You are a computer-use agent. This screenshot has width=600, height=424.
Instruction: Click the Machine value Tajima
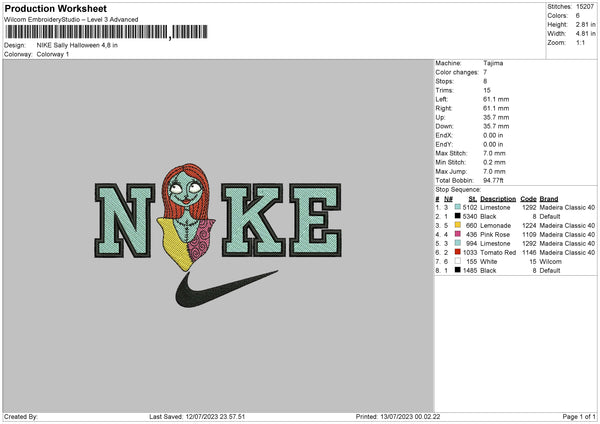(493, 63)
